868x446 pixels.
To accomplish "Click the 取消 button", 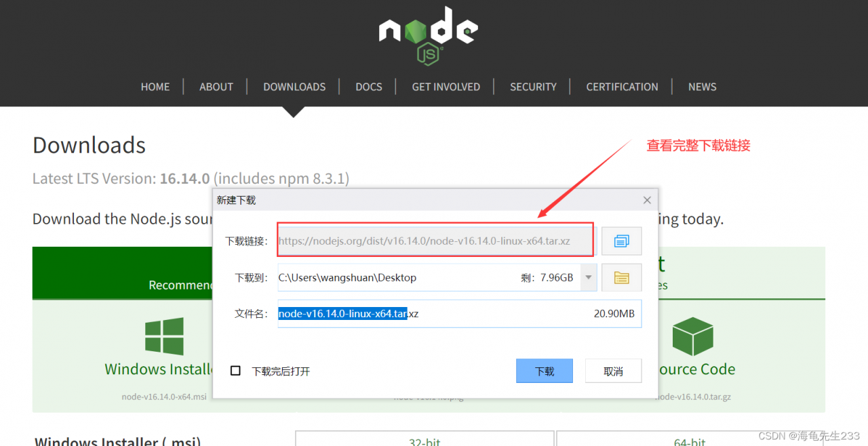I will pos(614,371).
